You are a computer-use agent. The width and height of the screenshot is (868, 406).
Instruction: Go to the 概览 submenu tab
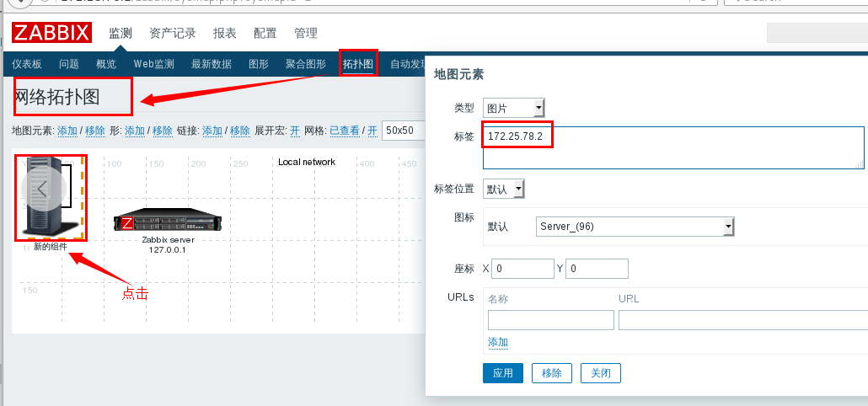tap(106, 64)
